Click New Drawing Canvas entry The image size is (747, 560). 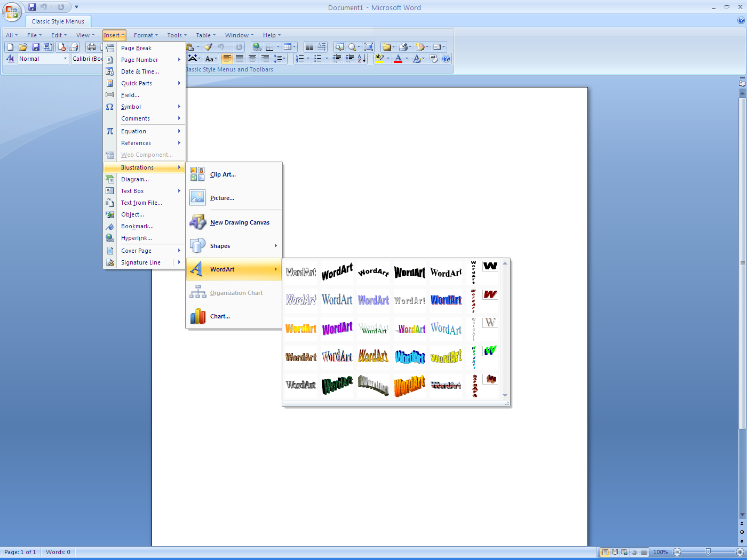click(234, 222)
